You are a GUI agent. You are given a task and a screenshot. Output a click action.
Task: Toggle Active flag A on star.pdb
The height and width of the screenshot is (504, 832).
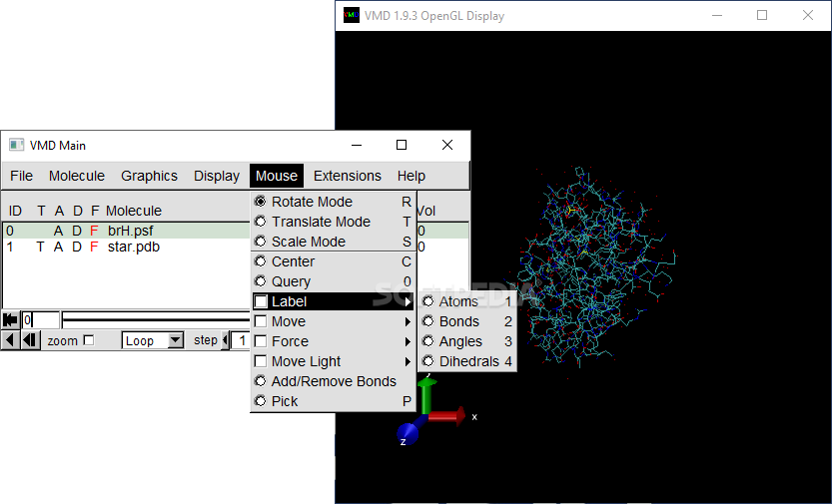[58, 247]
